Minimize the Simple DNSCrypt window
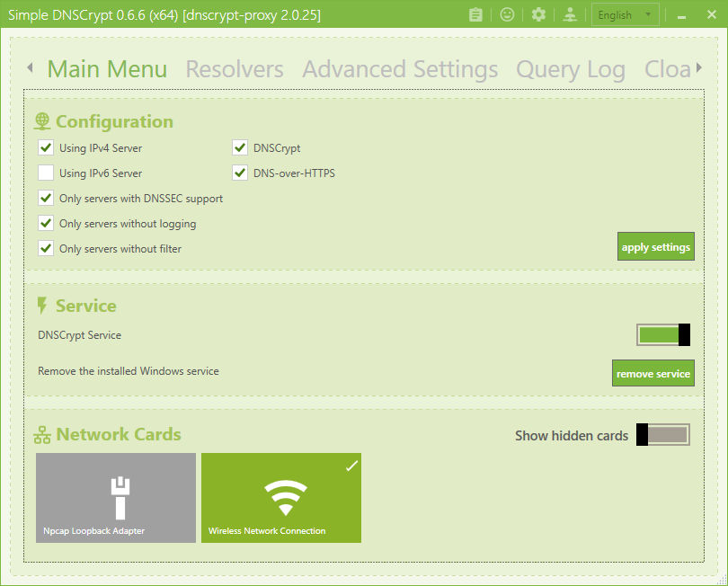 pos(681,15)
